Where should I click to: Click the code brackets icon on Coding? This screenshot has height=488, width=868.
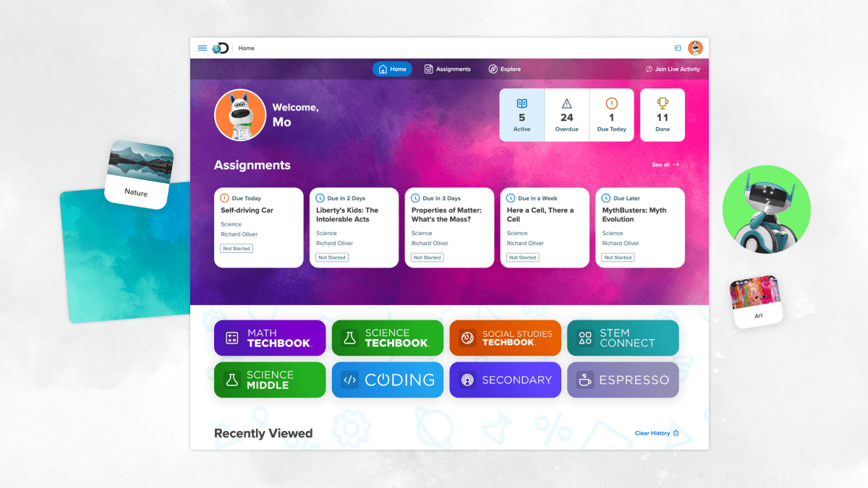click(x=350, y=380)
